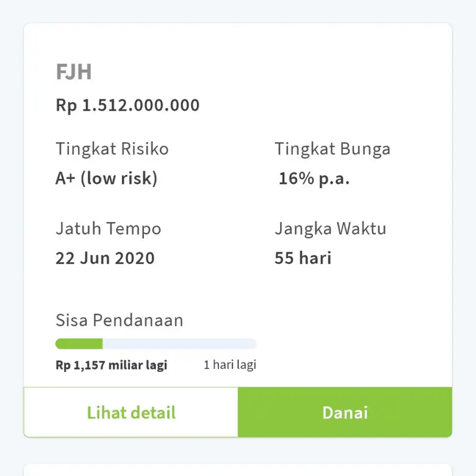Click the Sisa Pendanaan heading
Viewport: 476px width, 476px height.
(119, 320)
